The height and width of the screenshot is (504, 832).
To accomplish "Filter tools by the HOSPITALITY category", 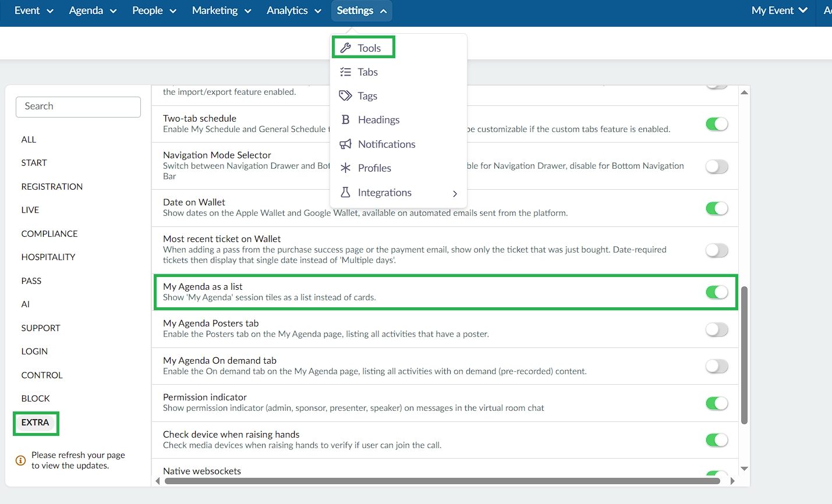I will click(48, 257).
